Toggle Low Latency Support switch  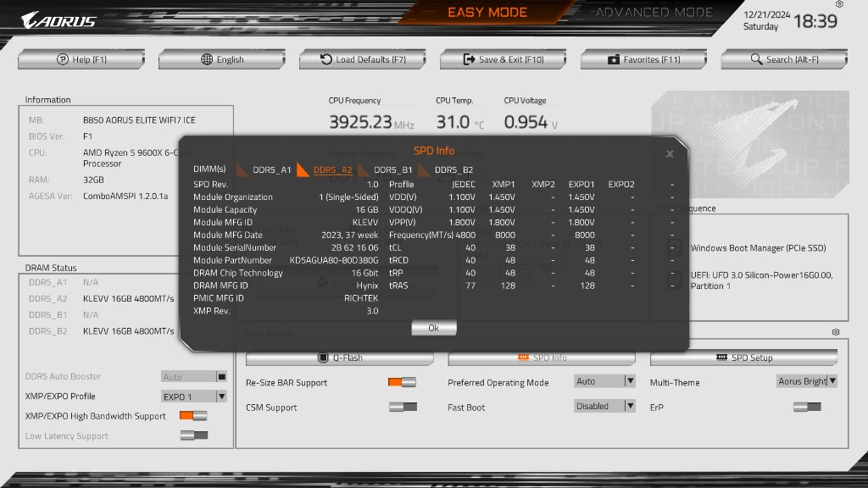click(194, 435)
